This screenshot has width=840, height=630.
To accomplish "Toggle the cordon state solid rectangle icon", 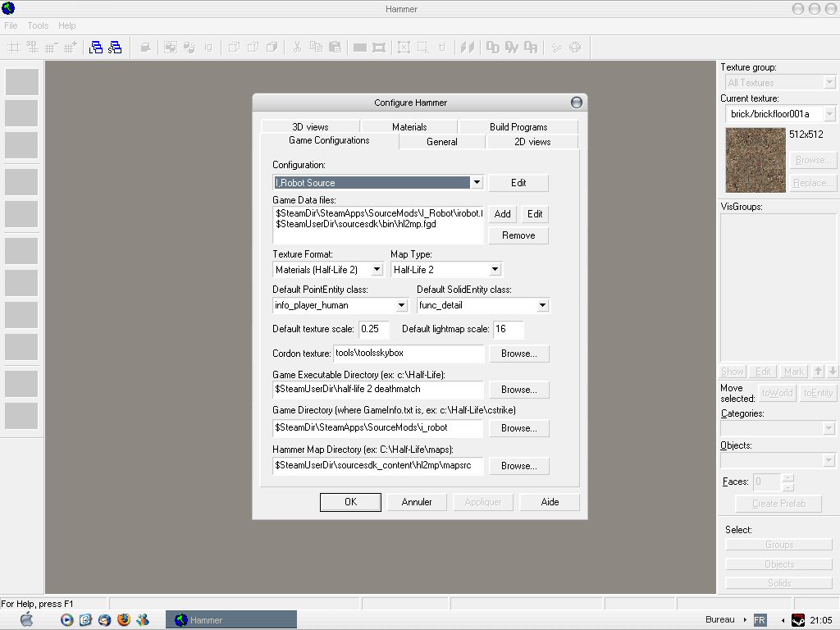I will (360, 48).
